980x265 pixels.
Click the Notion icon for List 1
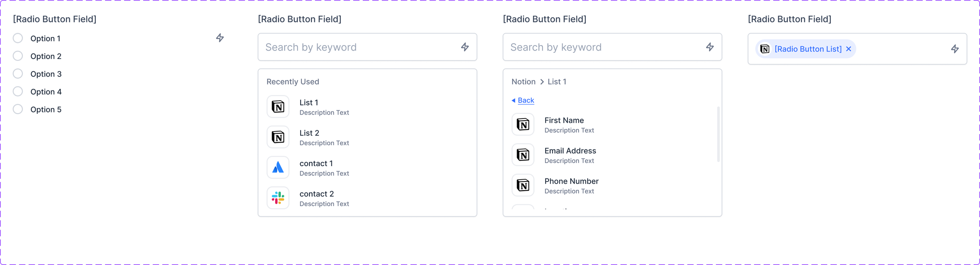coord(278,107)
